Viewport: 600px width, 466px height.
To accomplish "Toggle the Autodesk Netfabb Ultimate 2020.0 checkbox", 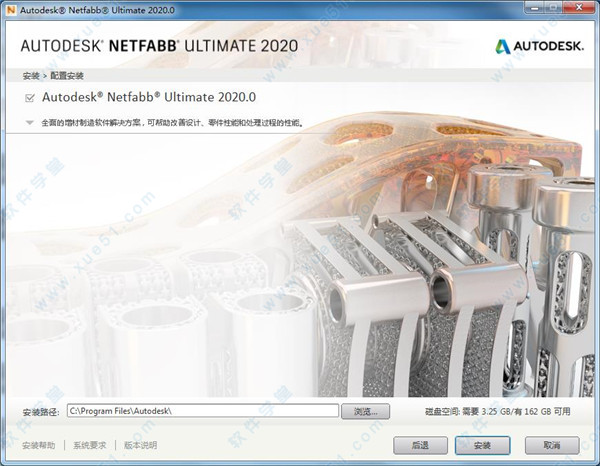I will coord(30,98).
